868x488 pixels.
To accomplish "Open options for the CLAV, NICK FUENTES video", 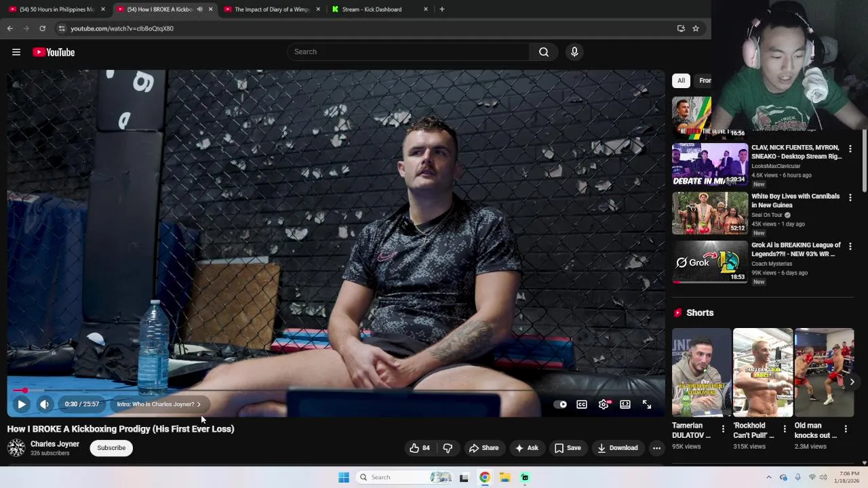I will point(850,148).
